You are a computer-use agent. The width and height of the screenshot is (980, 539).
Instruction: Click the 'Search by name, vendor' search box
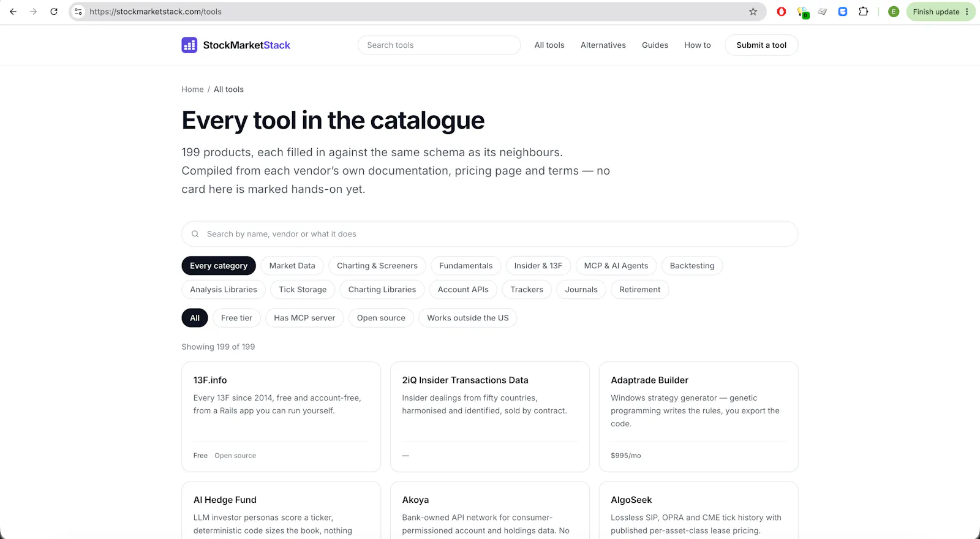point(490,234)
